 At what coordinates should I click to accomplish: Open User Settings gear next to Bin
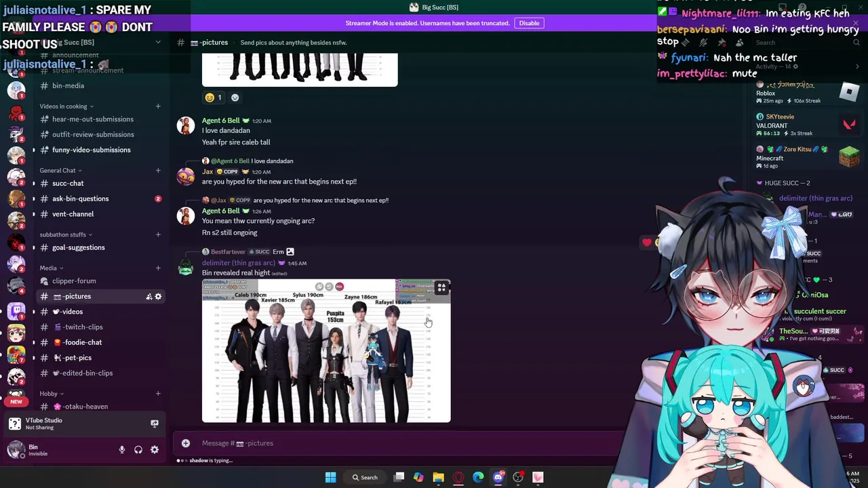[155, 449]
